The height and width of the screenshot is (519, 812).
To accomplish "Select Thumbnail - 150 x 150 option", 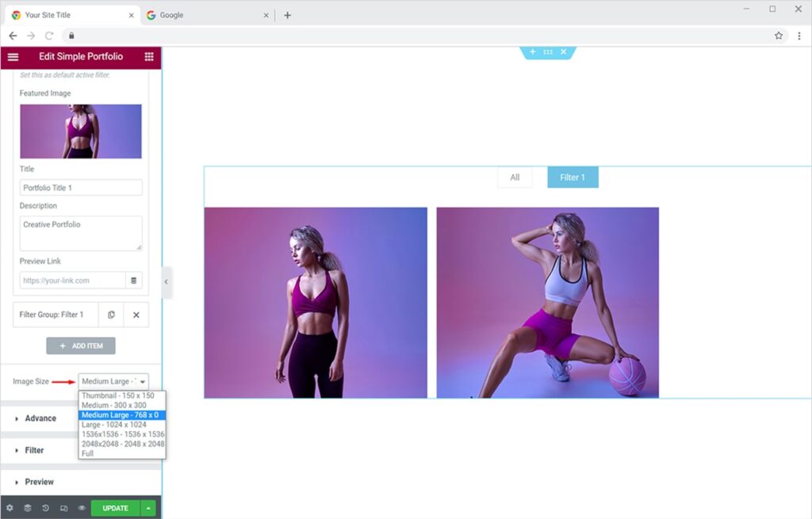I will coord(117,395).
